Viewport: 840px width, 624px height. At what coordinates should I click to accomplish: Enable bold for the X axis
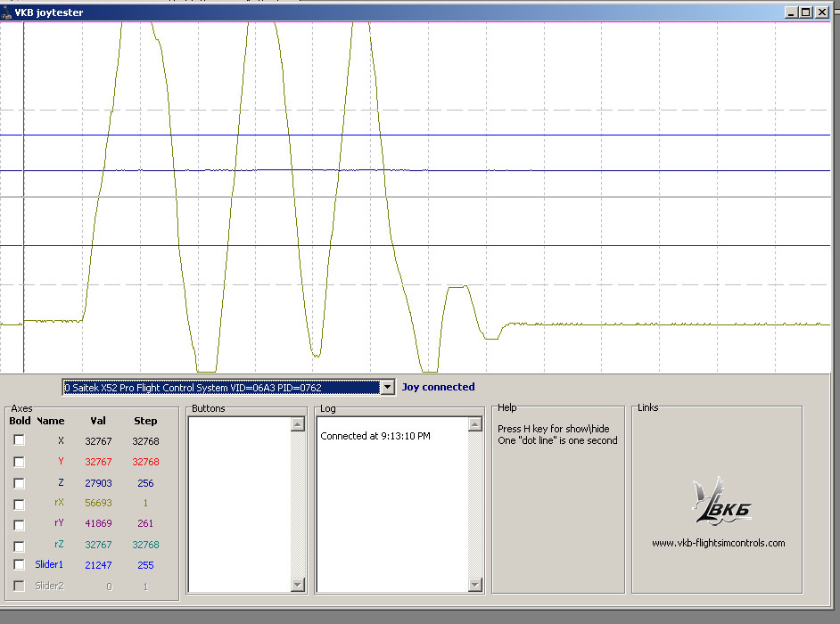point(19,440)
